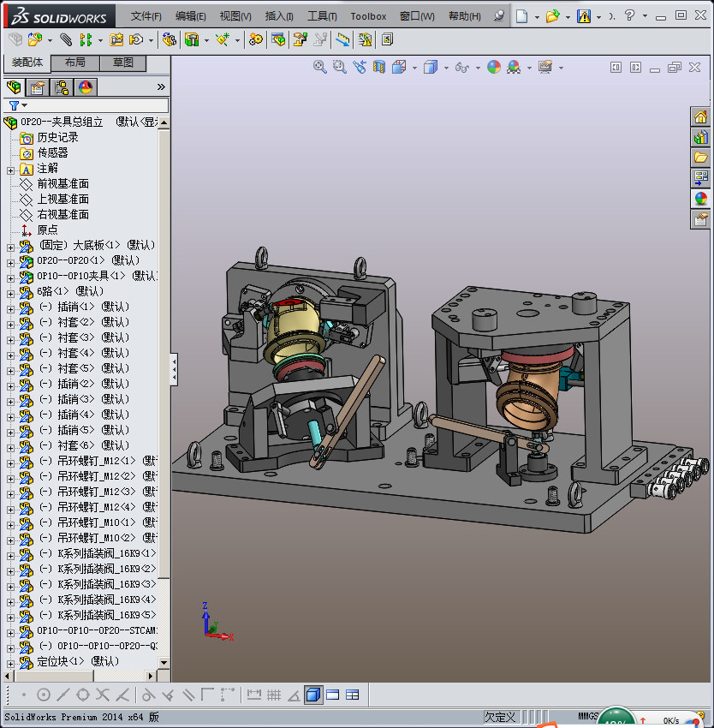Image resolution: width=714 pixels, height=728 pixels.
Task: Expand the 注解 annotations folder
Action: 10,169
